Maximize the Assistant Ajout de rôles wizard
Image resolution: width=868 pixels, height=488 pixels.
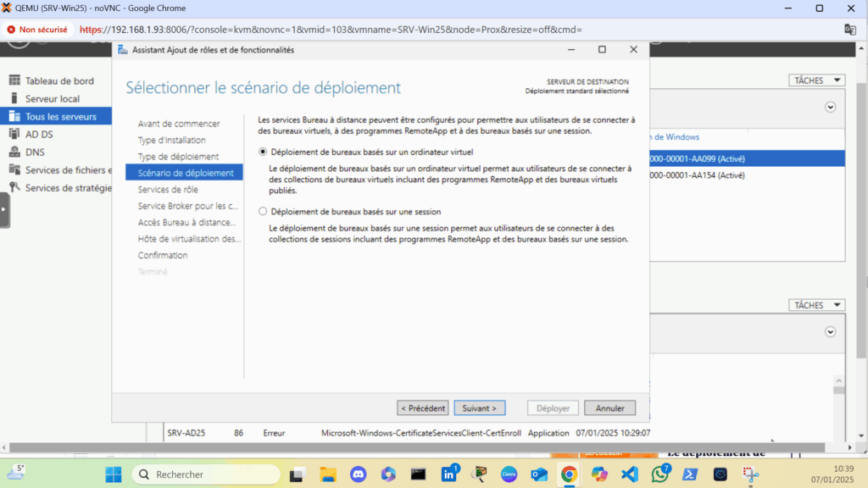coord(603,49)
